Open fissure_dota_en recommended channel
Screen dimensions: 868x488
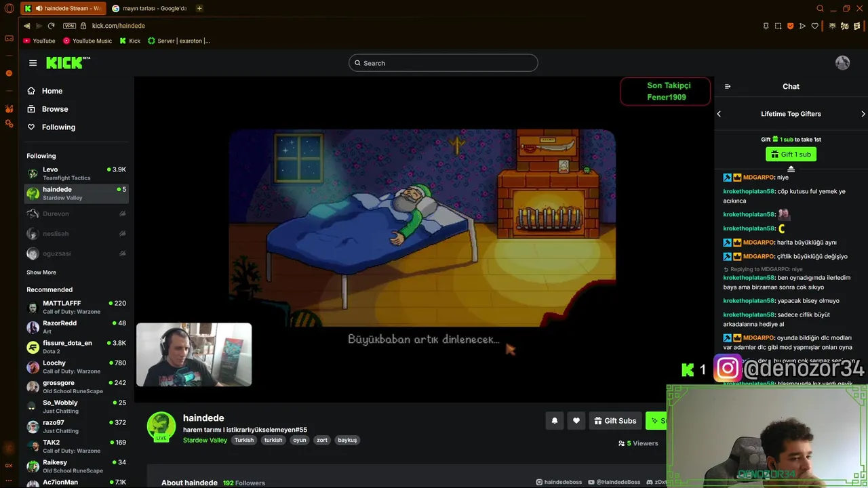(x=76, y=347)
